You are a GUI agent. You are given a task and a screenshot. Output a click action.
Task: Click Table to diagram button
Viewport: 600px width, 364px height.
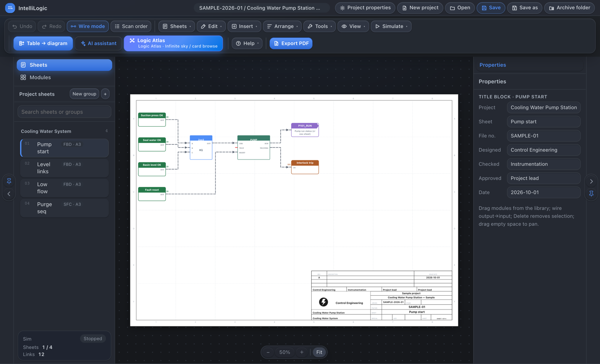click(x=43, y=43)
